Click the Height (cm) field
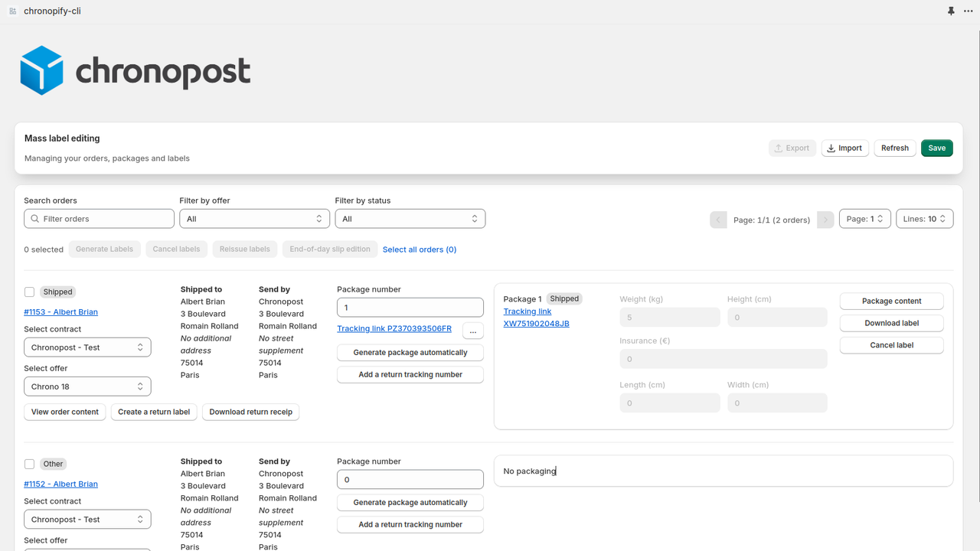The height and width of the screenshot is (551, 980). click(777, 318)
